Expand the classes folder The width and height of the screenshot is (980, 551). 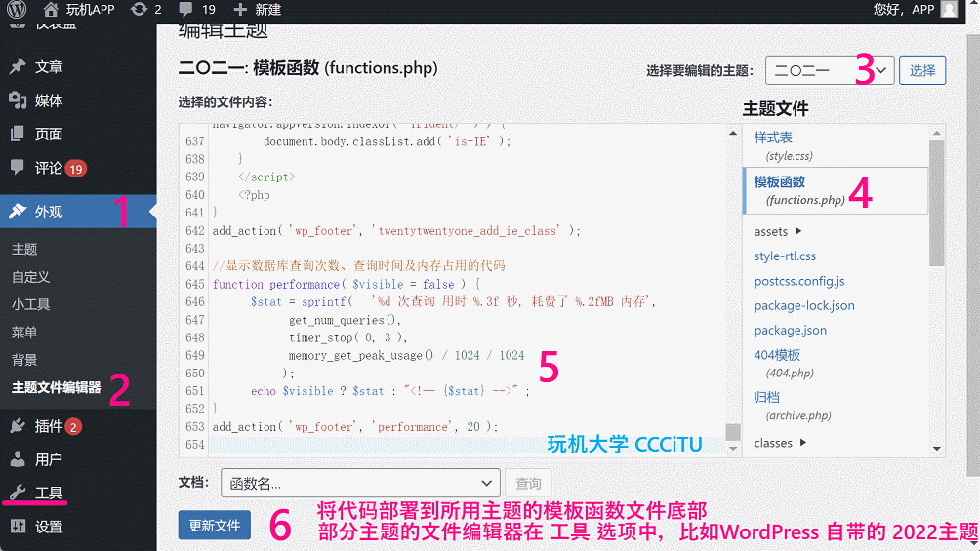tap(780, 443)
